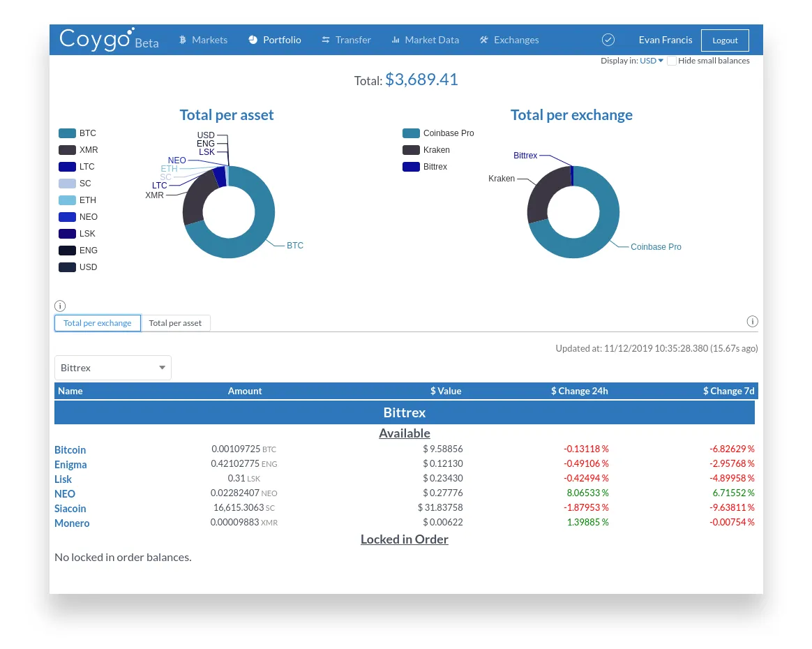Click the Transfer arrows icon

pos(326,40)
